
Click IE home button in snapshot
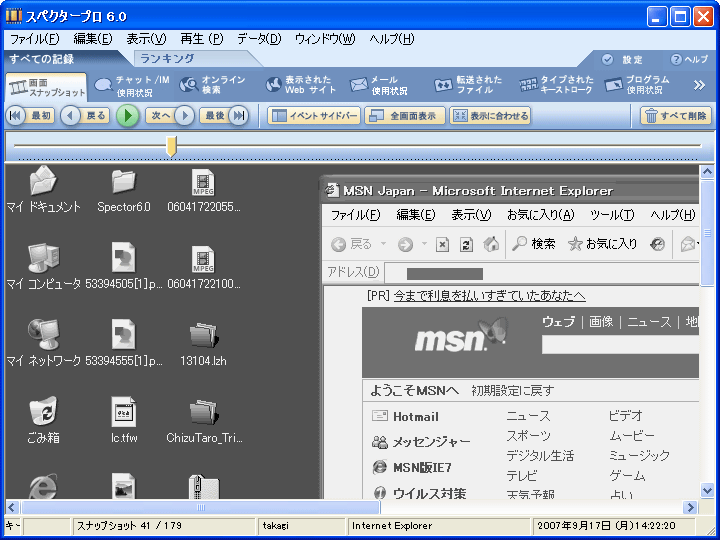491,244
